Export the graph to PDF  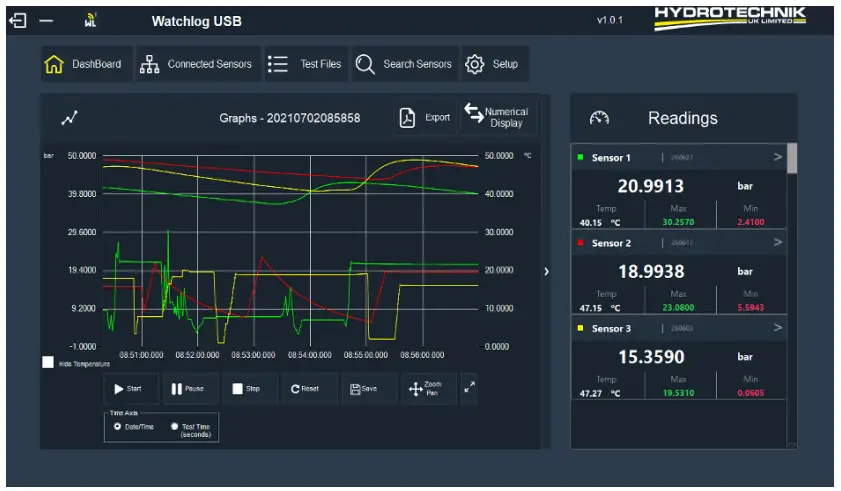425,118
